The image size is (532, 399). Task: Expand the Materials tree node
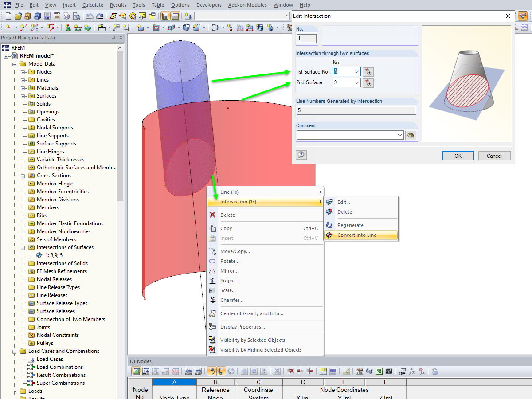coord(23,88)
